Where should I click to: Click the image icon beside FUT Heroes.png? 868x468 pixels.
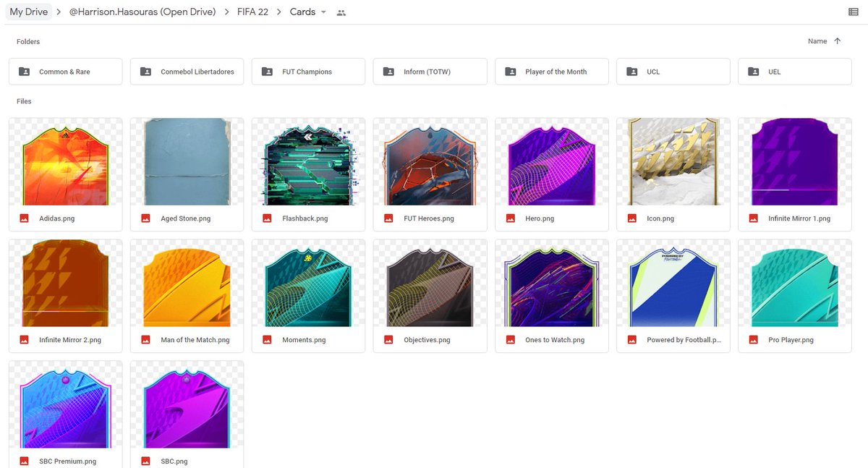pyautogui.click(x=388, y=218)
